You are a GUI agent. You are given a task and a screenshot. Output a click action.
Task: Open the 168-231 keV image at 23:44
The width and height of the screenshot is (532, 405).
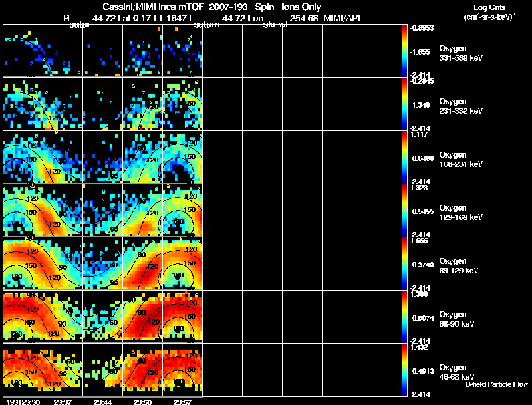click(103, 157)
